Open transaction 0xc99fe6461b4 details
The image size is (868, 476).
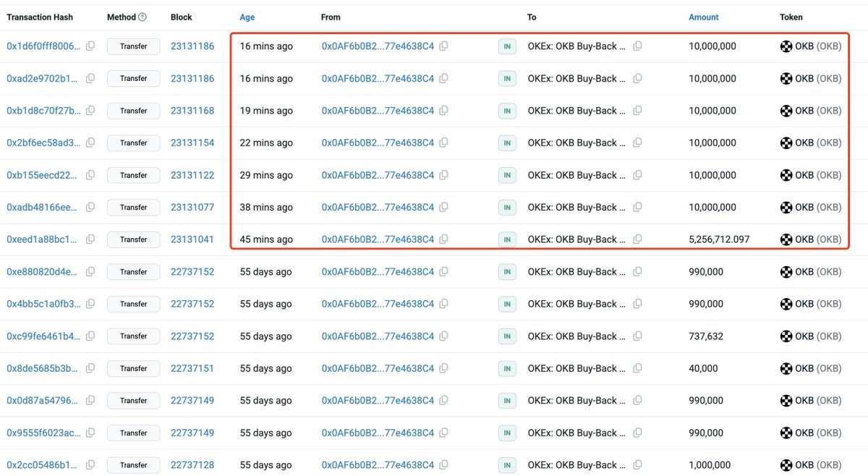tap(44, 336)
